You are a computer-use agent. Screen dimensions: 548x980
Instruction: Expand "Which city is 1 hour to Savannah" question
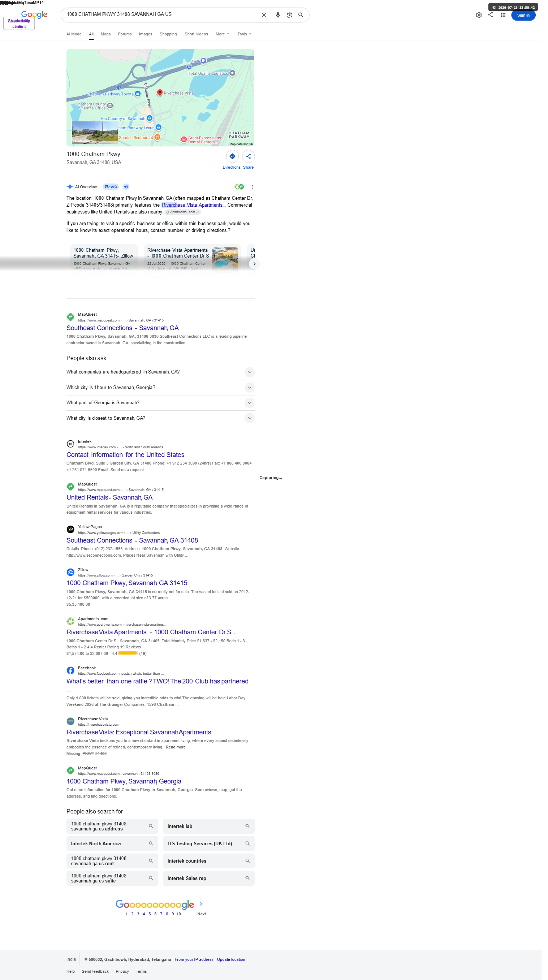pos(161,388)
